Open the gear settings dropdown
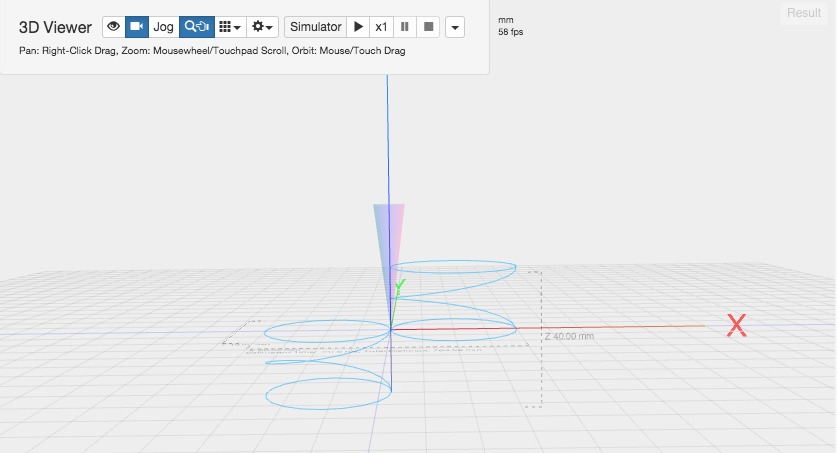Viewport: 837px width, 453px height. point(263,27)
